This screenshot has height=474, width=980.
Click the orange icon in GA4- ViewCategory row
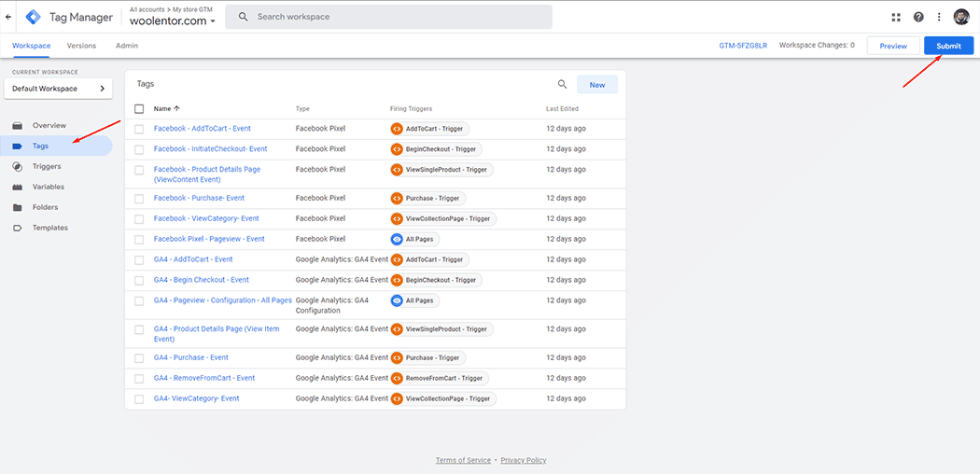pyautogui.click(x=397, y=398)
